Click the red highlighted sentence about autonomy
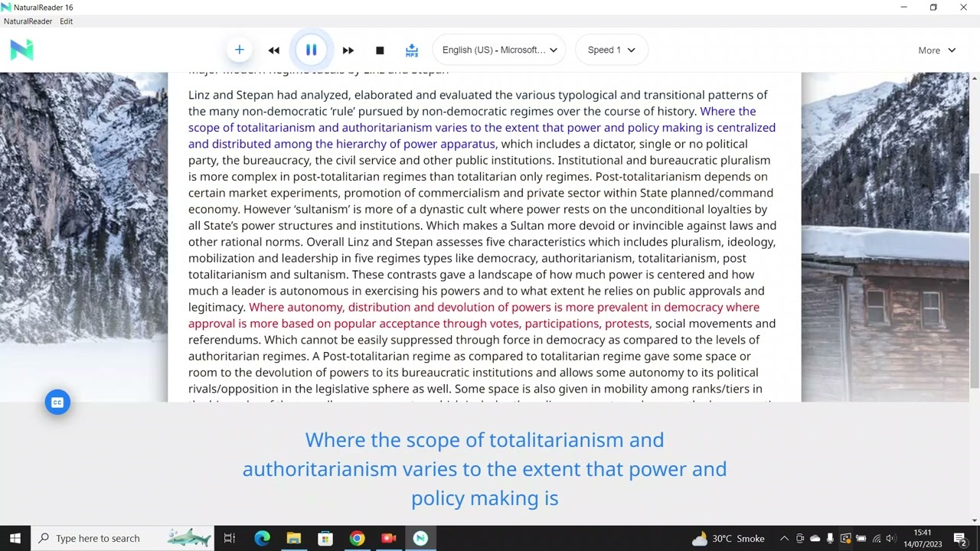This screenshot has height=551, width=980. 474,315
